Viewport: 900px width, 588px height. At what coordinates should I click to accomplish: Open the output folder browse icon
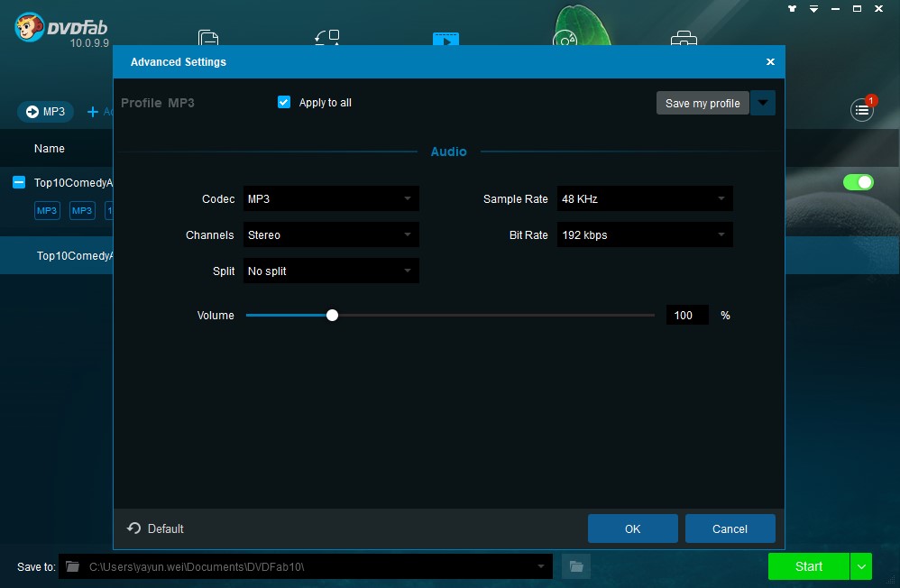(x=576, y=566)
